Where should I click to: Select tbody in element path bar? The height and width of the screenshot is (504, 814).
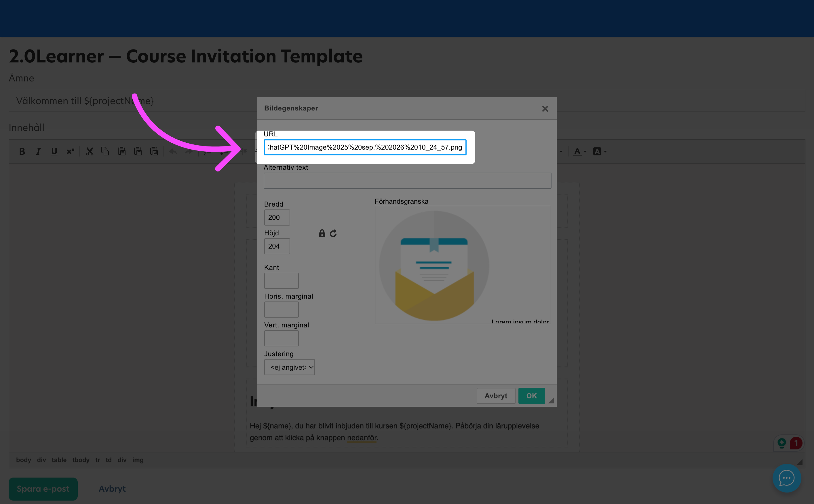coord(81,460)
